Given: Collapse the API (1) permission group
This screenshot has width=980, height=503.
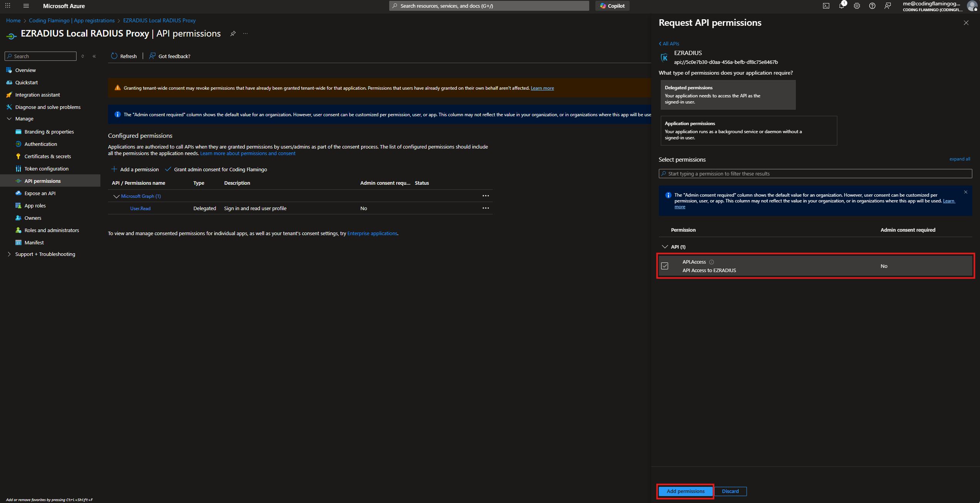Looking at the screenshot, I should (x=665, y=247).
